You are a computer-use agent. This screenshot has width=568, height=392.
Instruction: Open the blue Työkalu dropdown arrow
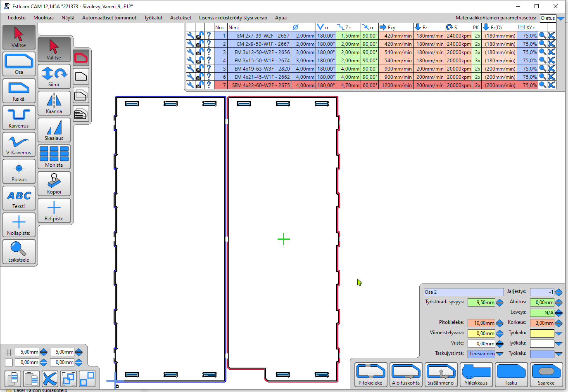pyautogui.click(x=558, y=354)
